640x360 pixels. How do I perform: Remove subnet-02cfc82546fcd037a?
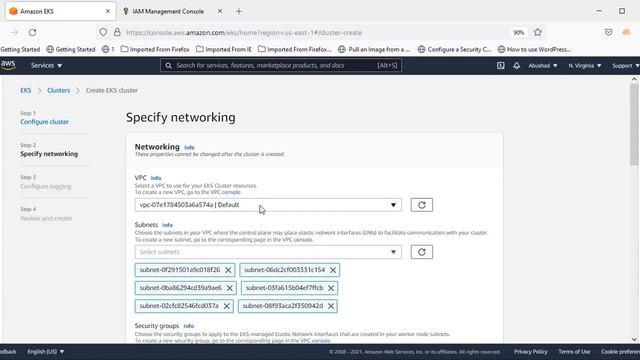(227, 306)
